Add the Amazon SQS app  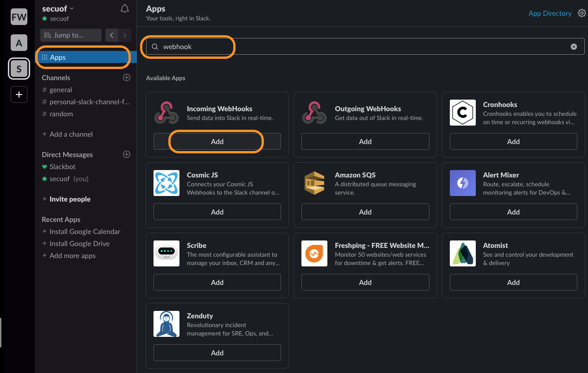[365, 212]
